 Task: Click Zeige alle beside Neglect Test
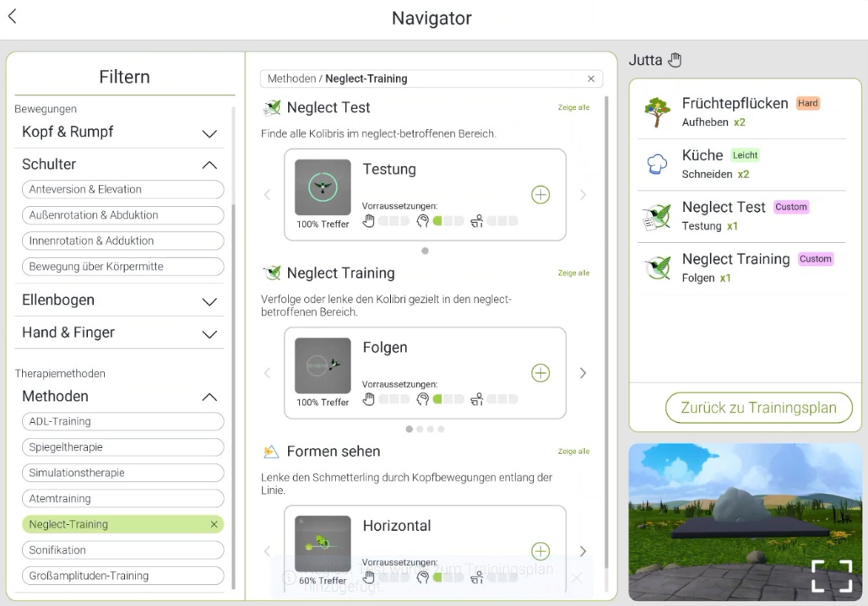(573, 108)
